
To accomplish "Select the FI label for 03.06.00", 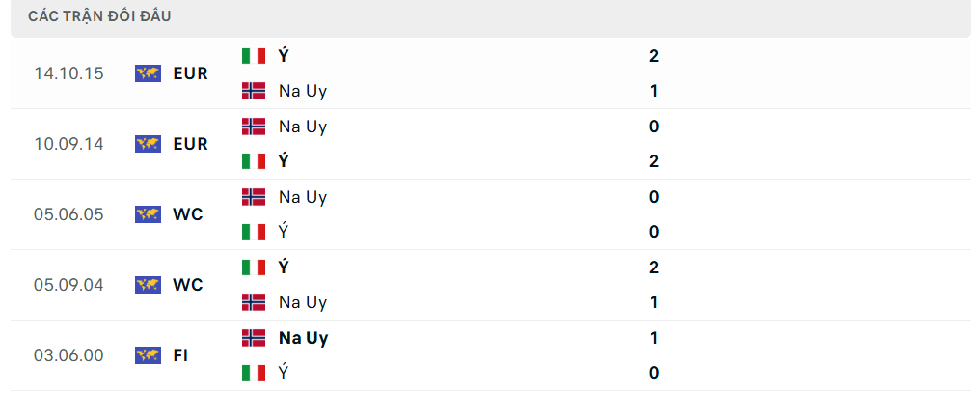I will [x=180, y=355].
